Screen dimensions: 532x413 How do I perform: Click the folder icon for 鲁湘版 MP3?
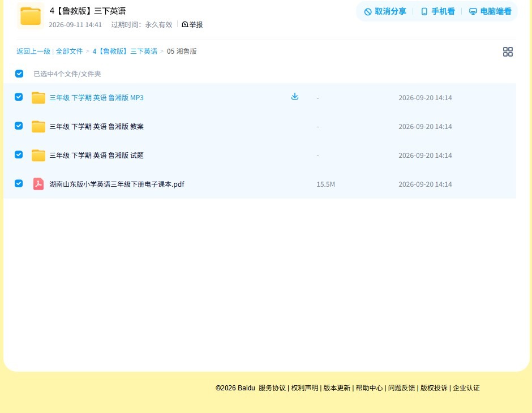coord(38,98)
